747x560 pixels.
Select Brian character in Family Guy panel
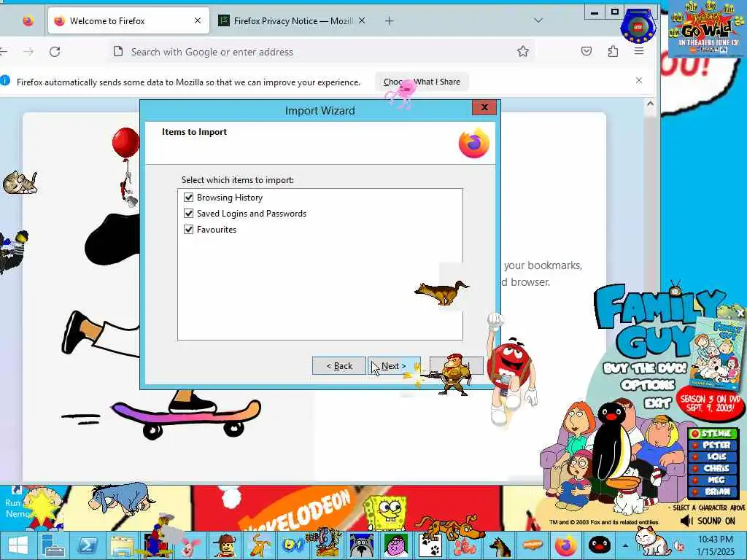click(713, 491)
